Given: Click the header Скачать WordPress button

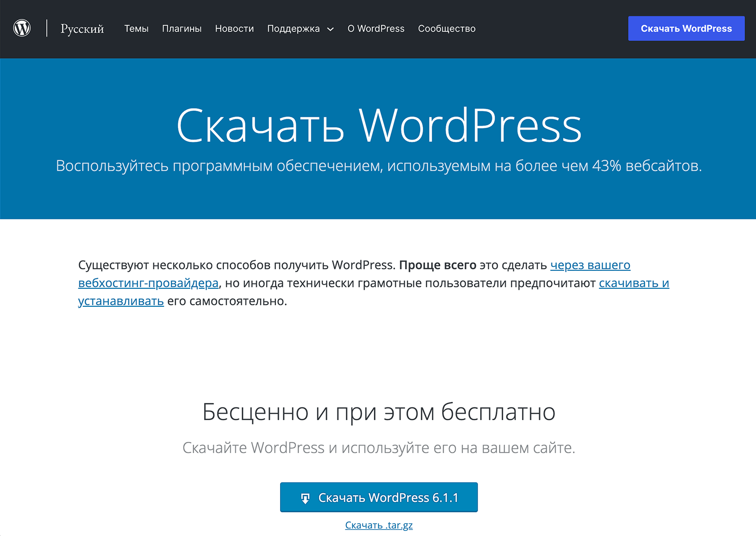Looking at the screenshot, I should point(686,28).
